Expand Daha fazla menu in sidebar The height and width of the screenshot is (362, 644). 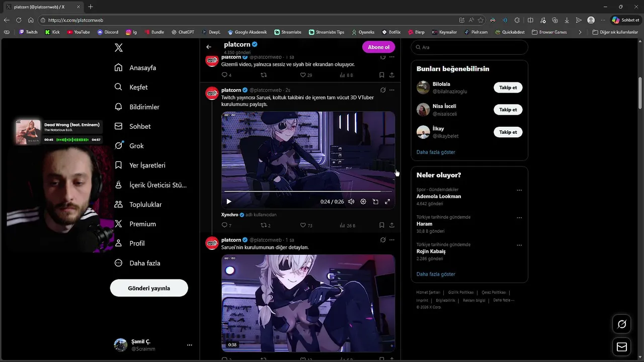click(137, 263)
